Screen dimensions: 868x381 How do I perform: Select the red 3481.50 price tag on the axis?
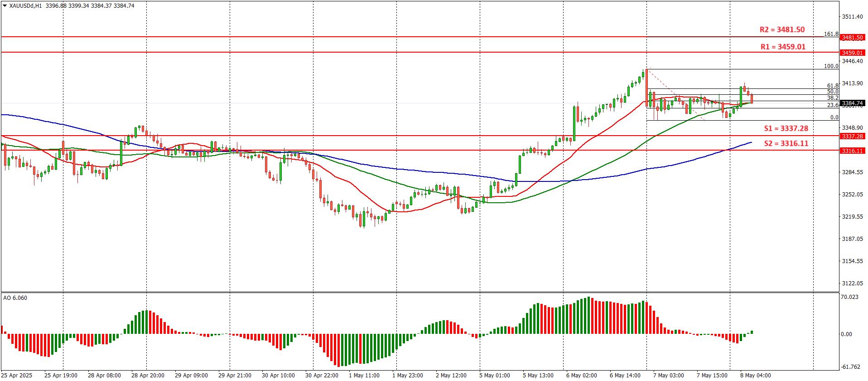[852, 37]
